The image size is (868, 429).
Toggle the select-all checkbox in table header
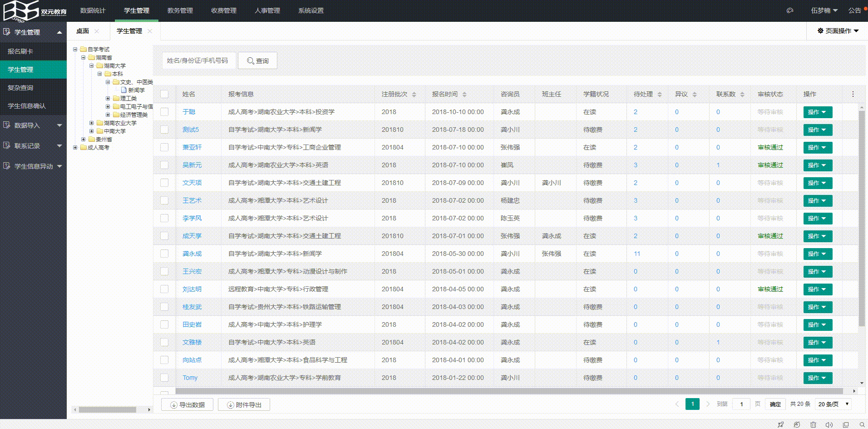(x=164, y=94)
